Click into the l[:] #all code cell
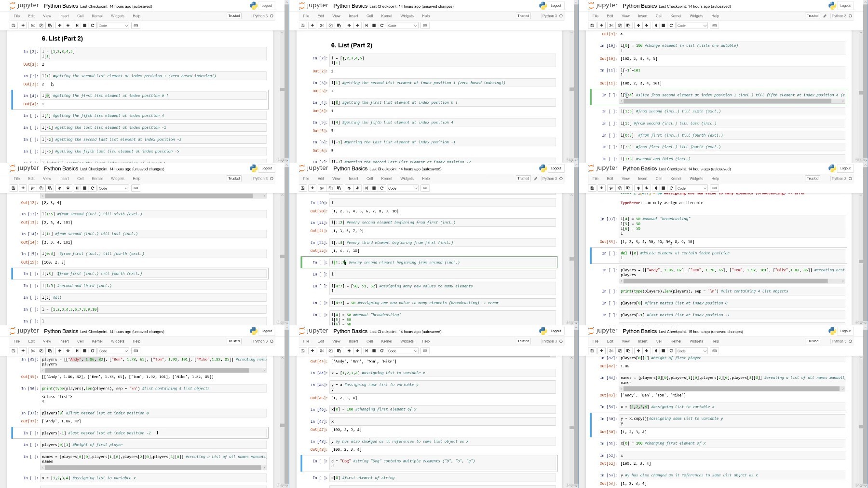The height and width of the screenshot is (488, 868). [x=153, y=297]
